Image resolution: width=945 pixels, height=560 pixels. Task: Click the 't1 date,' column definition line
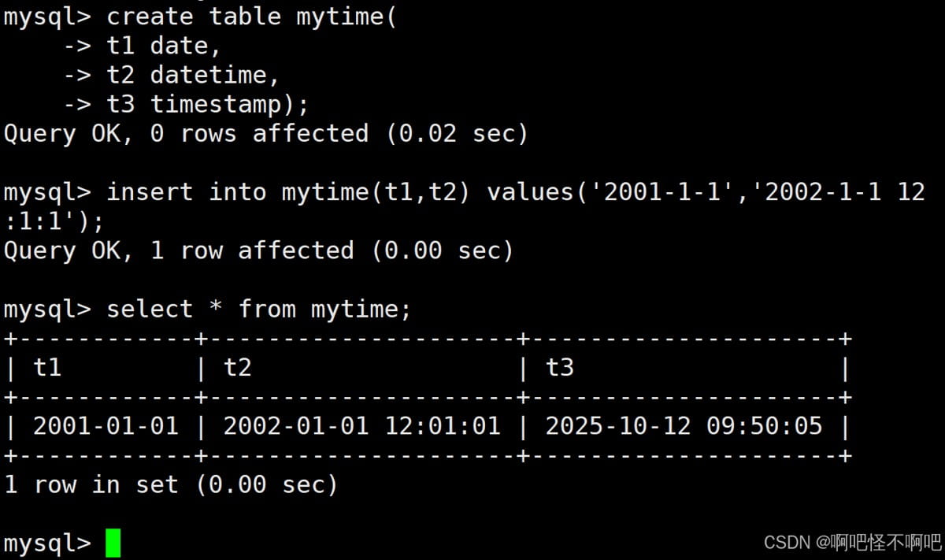pos(164,46)
